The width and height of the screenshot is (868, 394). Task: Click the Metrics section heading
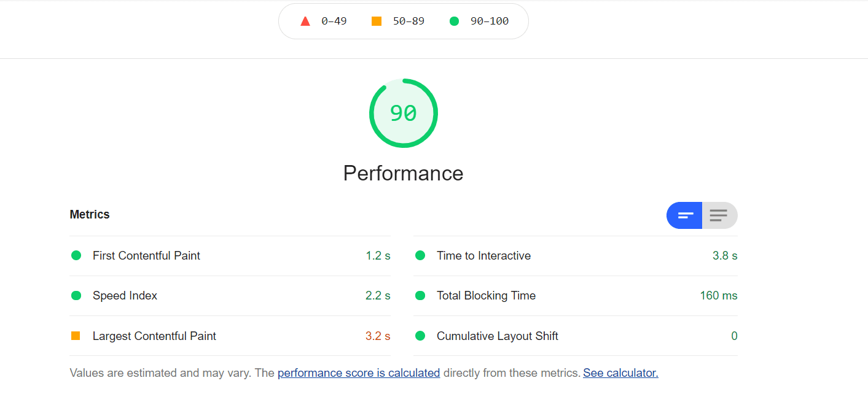click(x=90, y=214)
